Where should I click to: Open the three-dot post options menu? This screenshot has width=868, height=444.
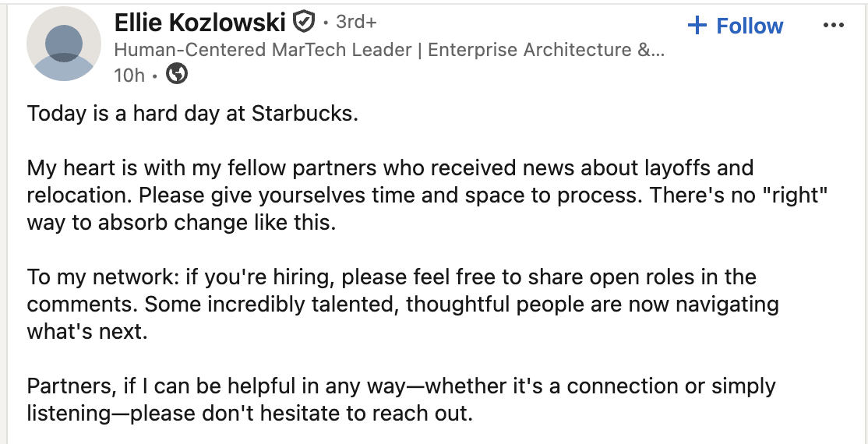coord(833,26)
